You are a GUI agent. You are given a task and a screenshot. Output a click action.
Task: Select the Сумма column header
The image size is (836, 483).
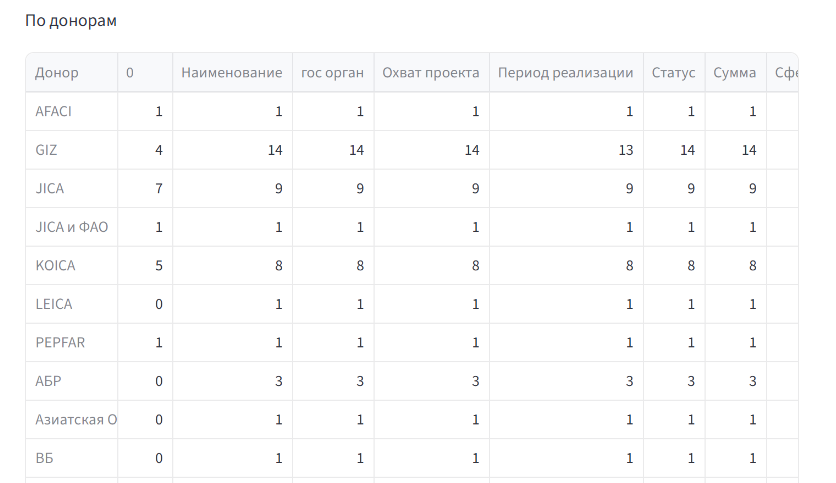pos(734,73)
